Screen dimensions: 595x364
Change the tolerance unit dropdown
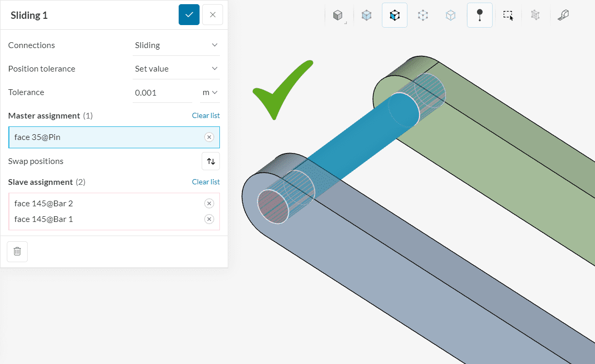(x=210, y=92)
